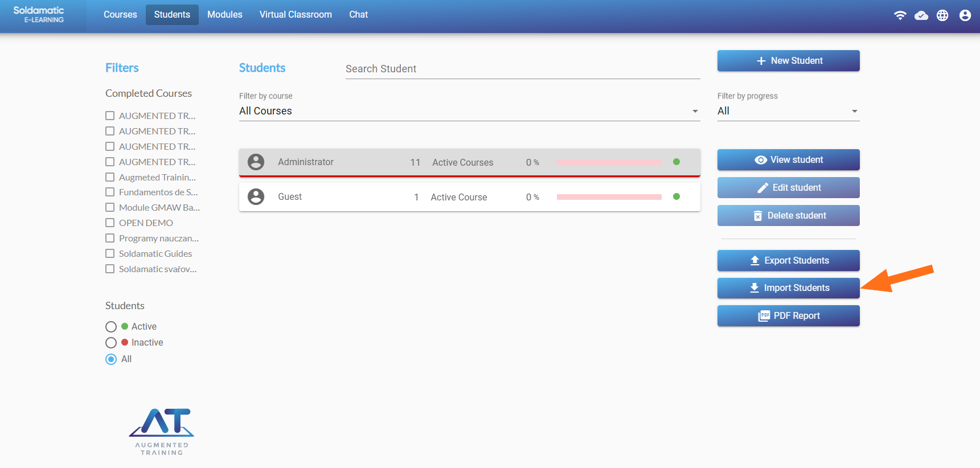Click the cloud sync icon

coord(921,15)
